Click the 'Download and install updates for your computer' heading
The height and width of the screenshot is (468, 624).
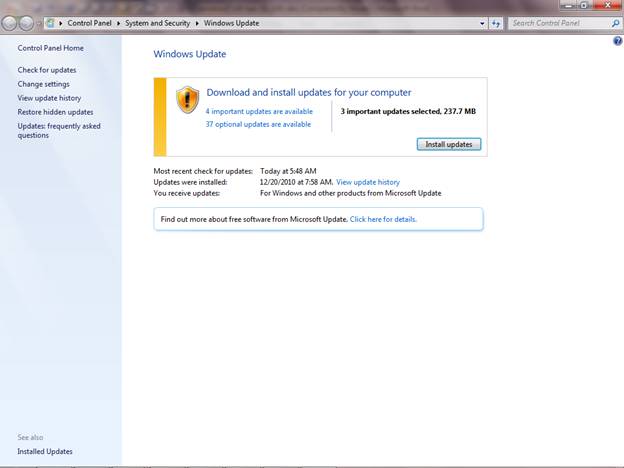(x=309, y=92)
